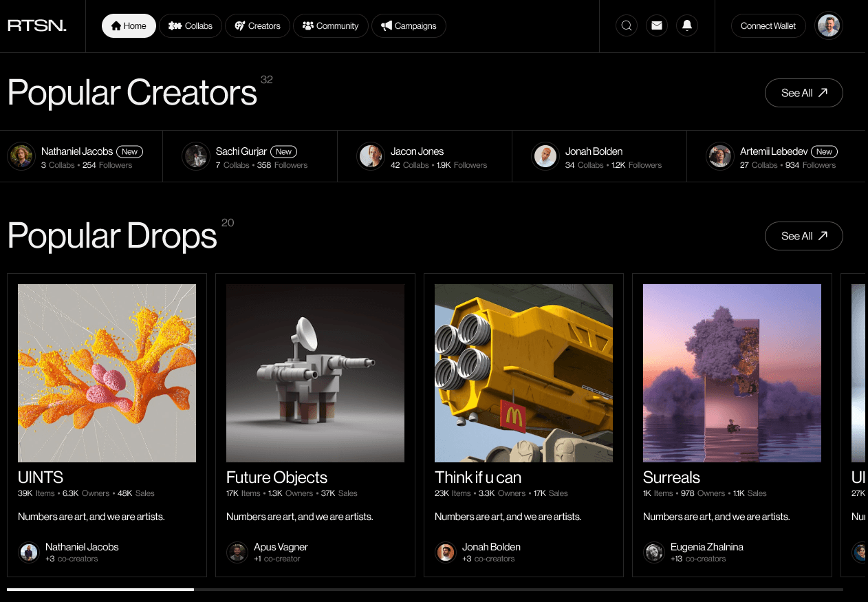The height and width of the screenshot is (602, 868).
Task: Open the notifications bell icon
Action: (x=687, y=26)
